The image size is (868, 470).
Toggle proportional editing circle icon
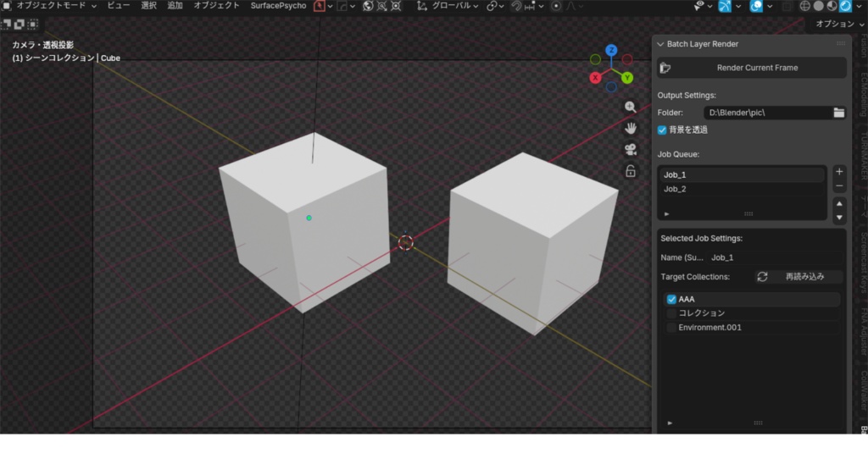(556, 6)
